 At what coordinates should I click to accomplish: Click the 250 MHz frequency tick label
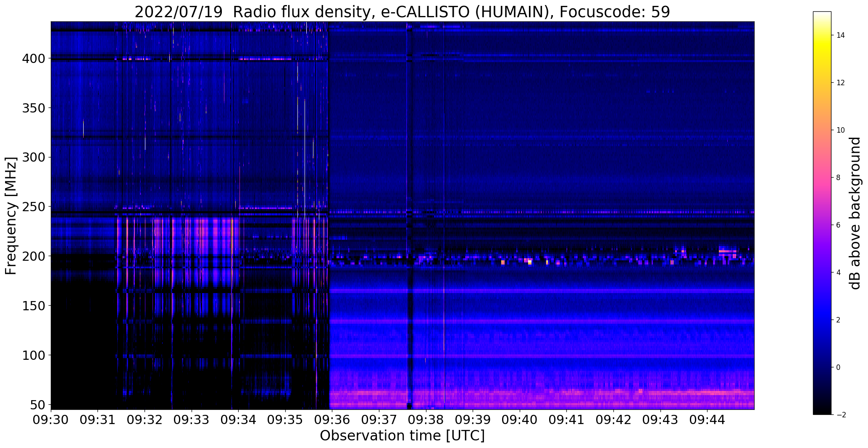click(x=34, y=207)
